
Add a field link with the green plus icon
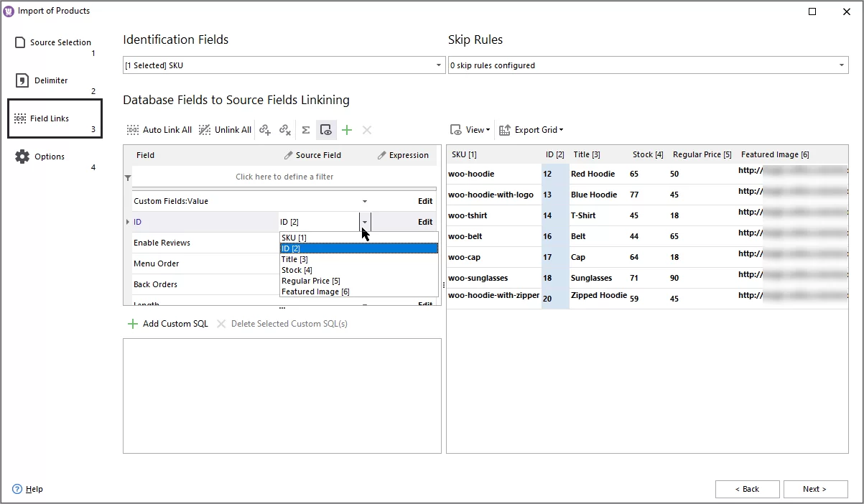tap(347, 130)
